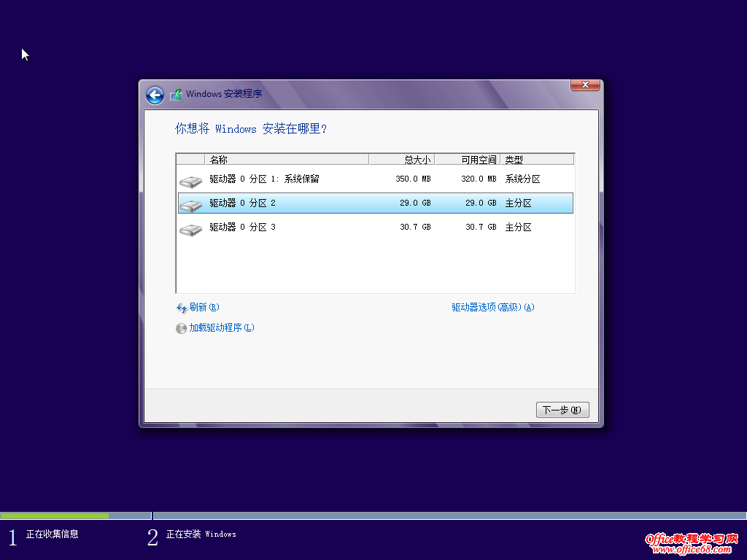This screenshot has height=560, width=747.
Task: Click the refresh icon next to 刷新
Action: coord(181,308)
